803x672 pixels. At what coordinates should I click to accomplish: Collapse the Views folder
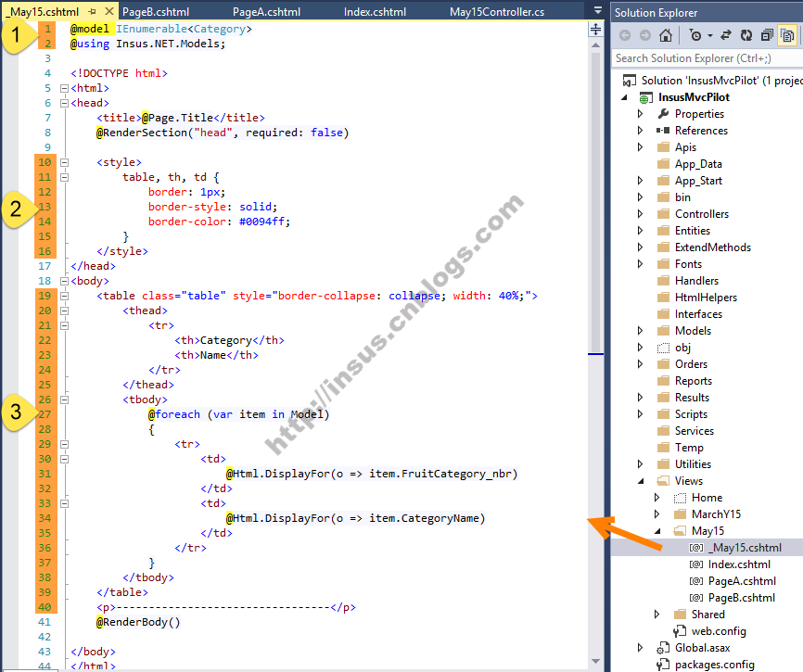click(641, 481)
